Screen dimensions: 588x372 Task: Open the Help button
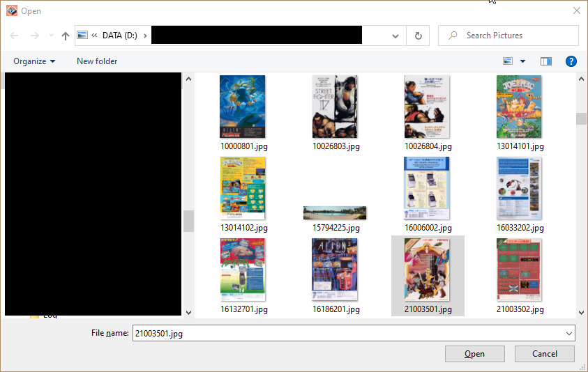coord(571,61)
